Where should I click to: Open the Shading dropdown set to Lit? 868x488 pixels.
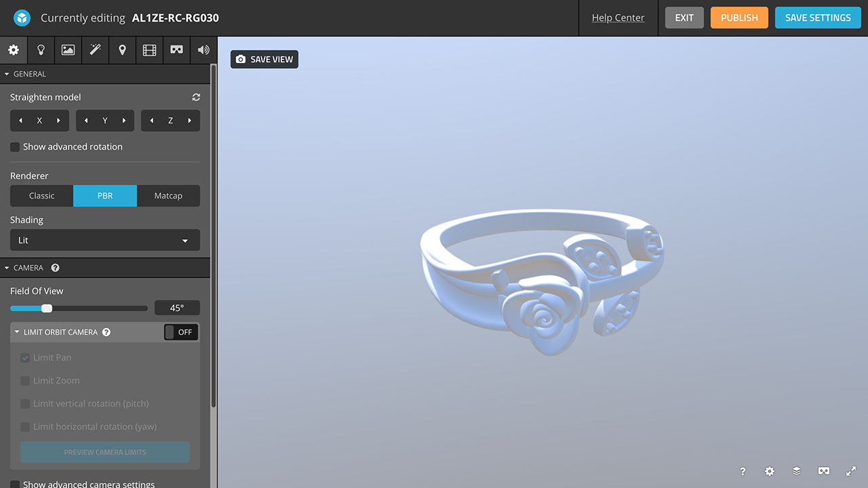(105, 241)
